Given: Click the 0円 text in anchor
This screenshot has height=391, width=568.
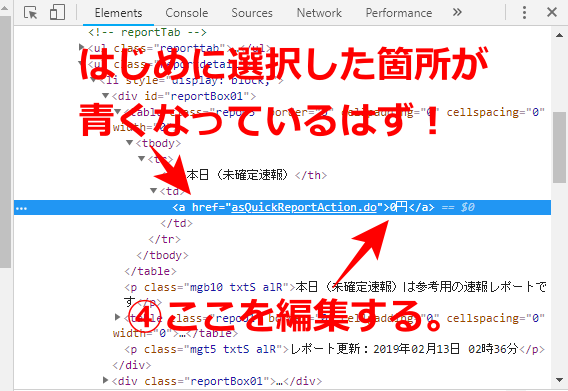Looking at the screenshot, I should 399,207.
